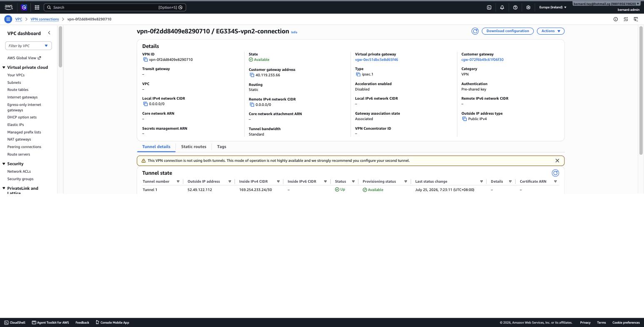The height and width of the screenshot is (327, 644).
Task: Launch CloudShell from the top bar icon
Action: pyautogui.click(x=489, y=8)
